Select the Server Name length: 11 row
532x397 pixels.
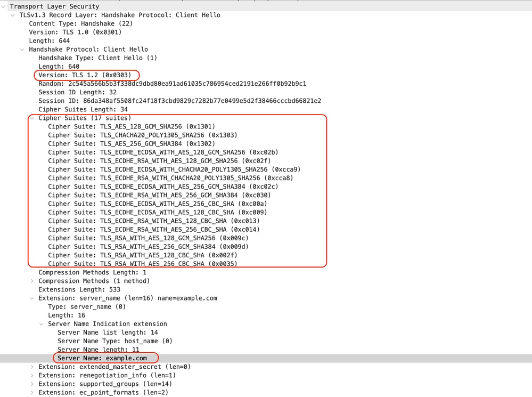click(x=99, y=350)
